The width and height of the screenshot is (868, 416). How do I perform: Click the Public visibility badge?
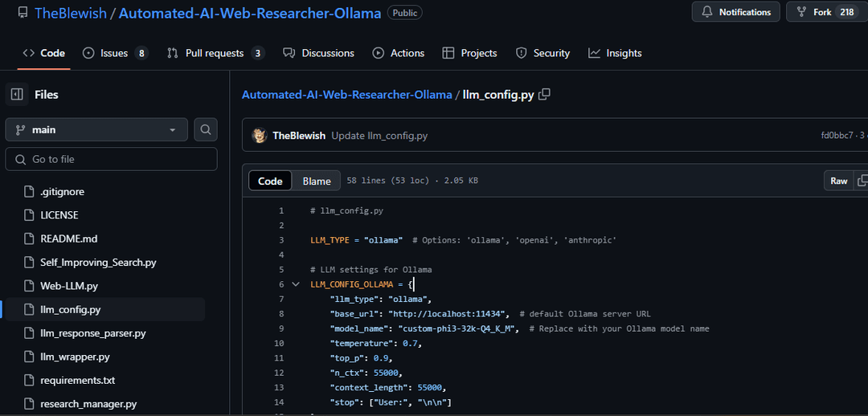click(x=404, y=13)
